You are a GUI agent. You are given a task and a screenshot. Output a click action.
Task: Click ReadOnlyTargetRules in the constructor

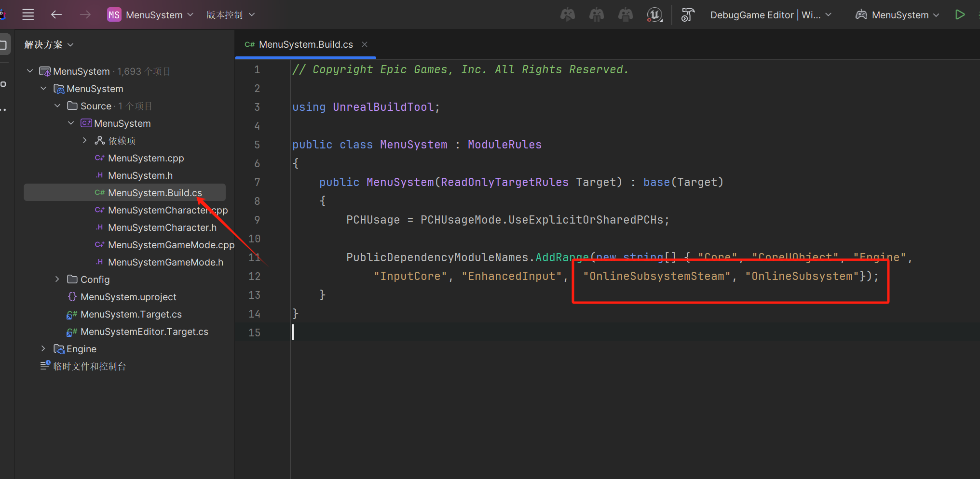tap(504, 182)
